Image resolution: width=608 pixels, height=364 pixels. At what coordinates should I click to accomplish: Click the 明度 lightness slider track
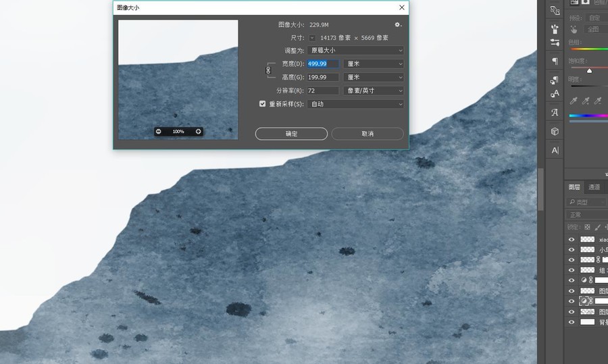[588, 86]
